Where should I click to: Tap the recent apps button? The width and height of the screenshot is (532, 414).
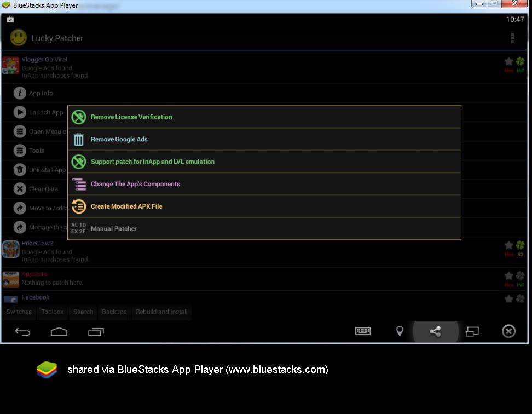[96, 331]
